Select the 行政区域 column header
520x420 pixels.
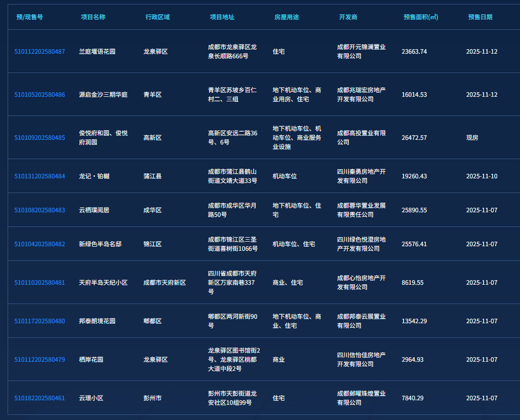[x=157, y=17]
